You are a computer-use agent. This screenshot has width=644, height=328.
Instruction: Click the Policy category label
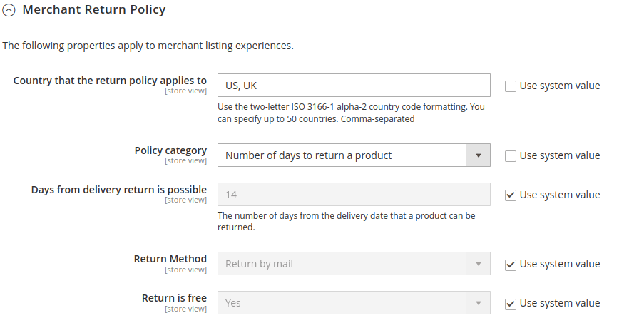coord(170,150)
